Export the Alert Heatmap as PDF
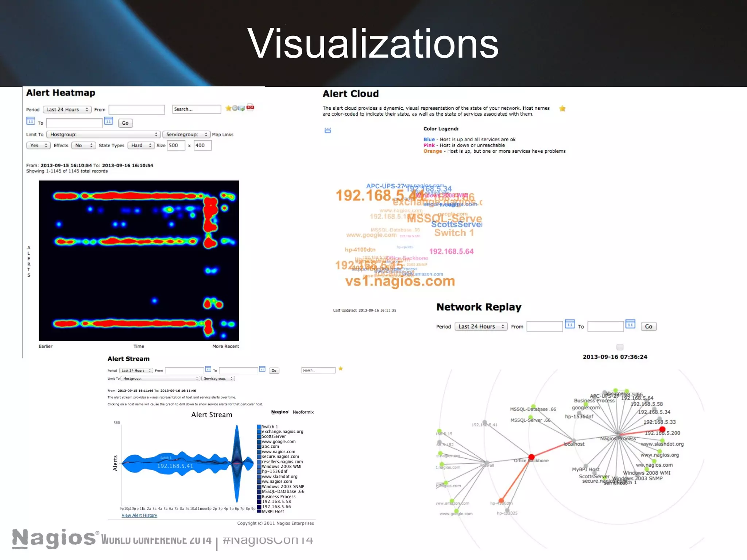Viewport: 747px width, 560px height. tap(250, 107)
